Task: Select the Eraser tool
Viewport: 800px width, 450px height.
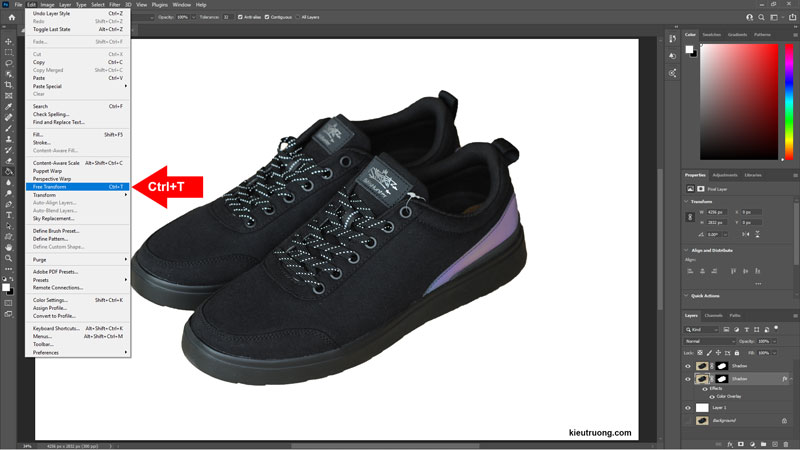Action: 9,161
